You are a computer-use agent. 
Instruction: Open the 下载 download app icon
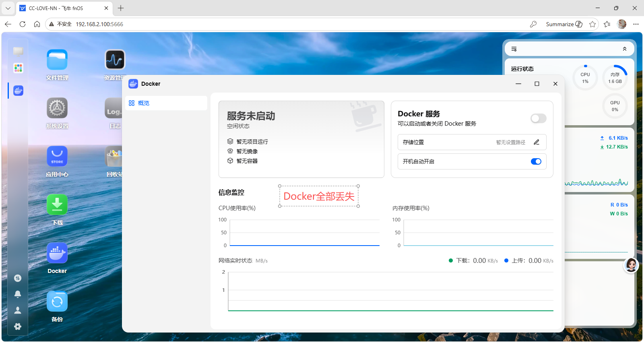pyautogui.click(x=57, y=205)
